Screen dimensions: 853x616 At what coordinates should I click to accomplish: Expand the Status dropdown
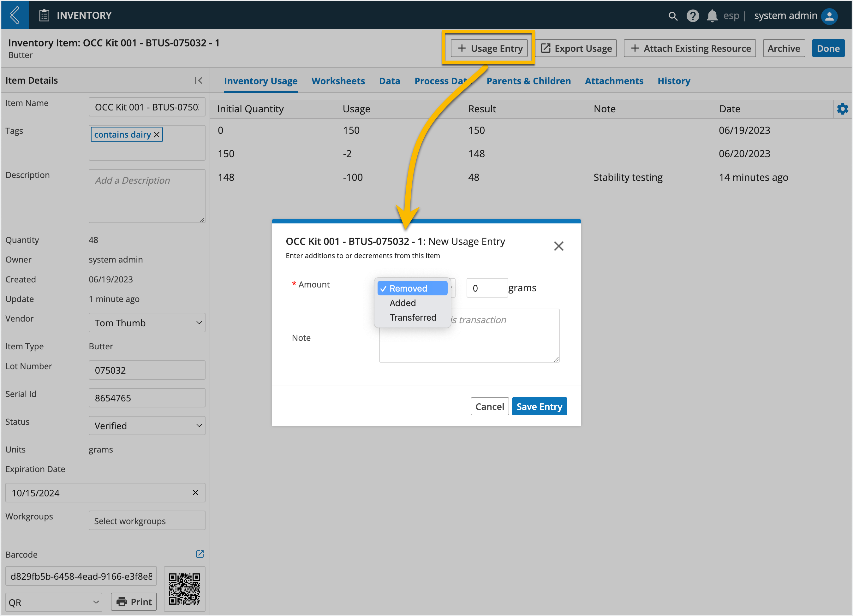click(147, 426)
